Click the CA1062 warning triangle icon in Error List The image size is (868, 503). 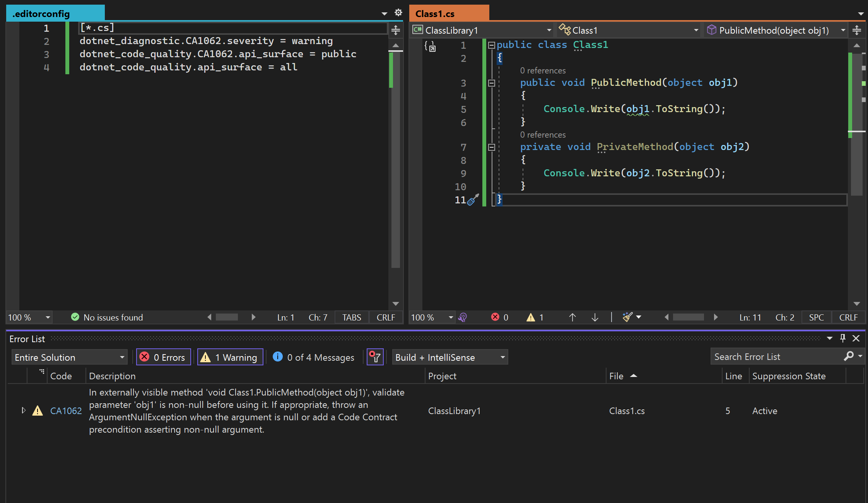point(37,411)
